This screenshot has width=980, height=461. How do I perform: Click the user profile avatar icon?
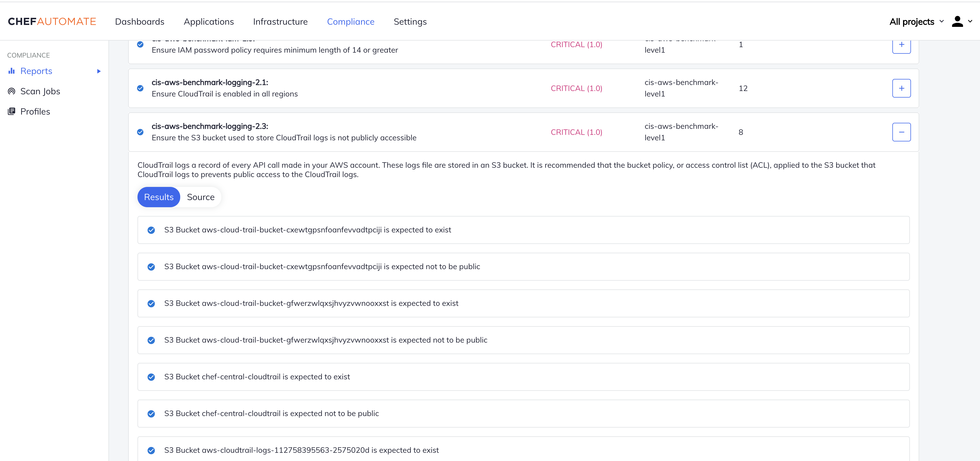pos(957,22)
